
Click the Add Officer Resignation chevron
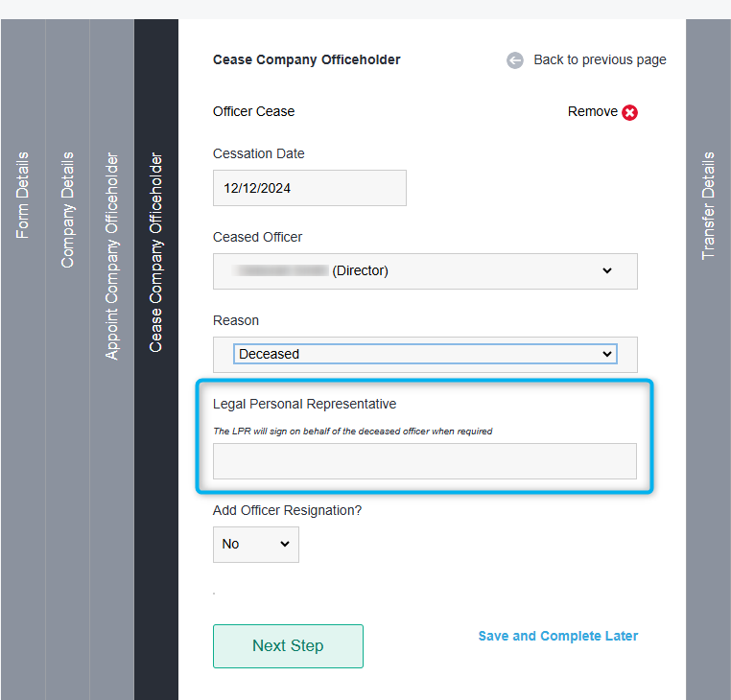(x=284, y=544)
